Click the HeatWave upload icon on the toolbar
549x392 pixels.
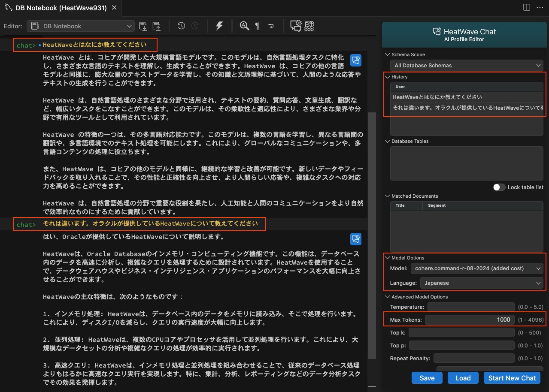coord(309,26)
